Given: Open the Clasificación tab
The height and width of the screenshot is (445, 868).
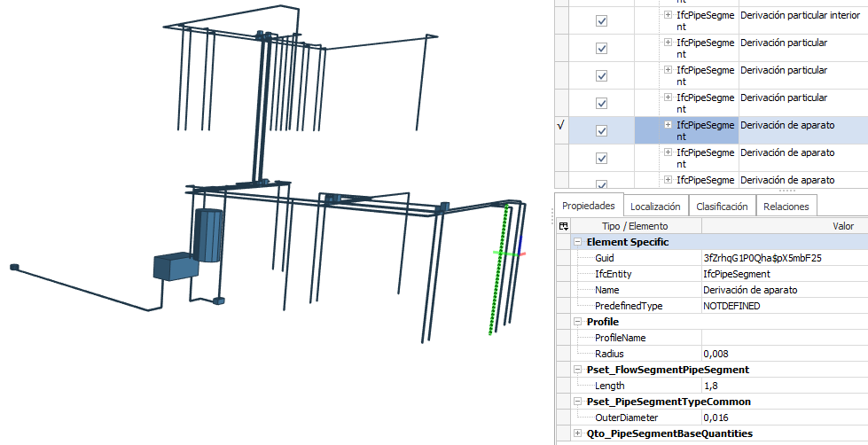Looking at the screenshot, I should click(x=722, y=207).
